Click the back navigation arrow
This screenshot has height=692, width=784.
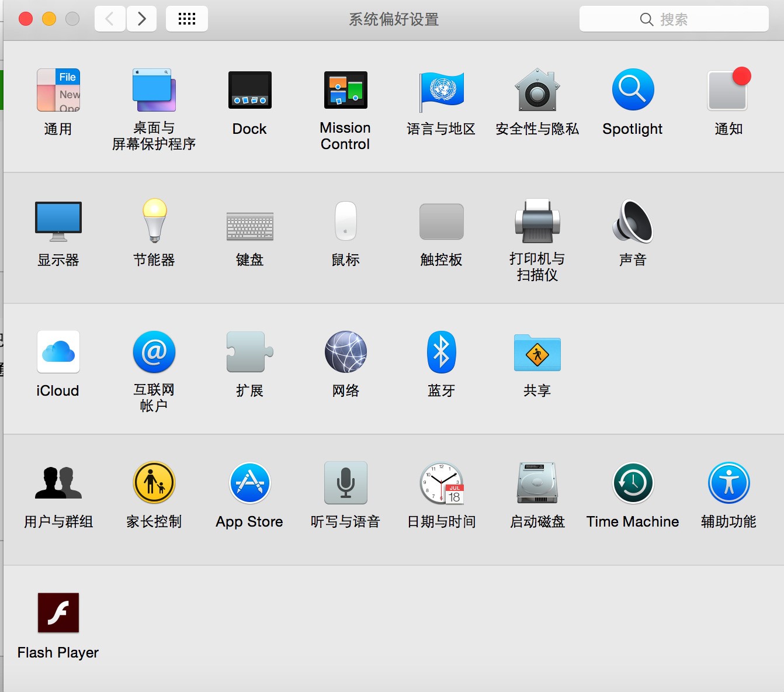tap(110, 18)
